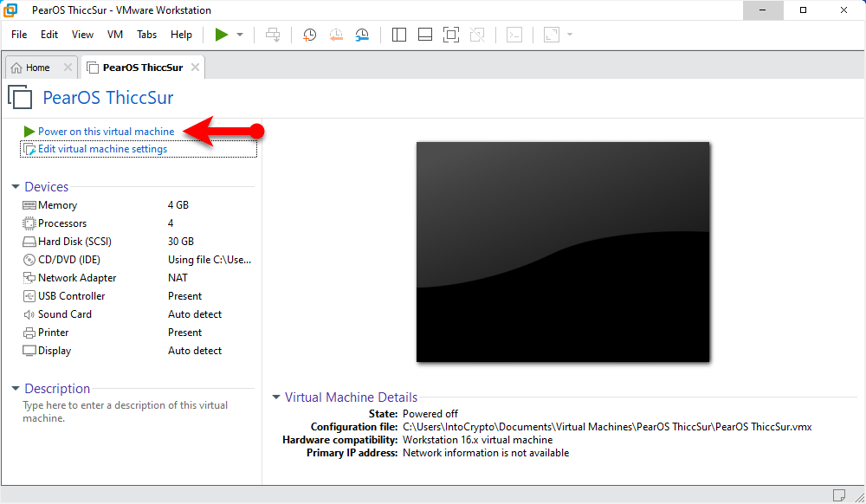Open the File menu
Viewport: 866px width, 504px height.
19,35
